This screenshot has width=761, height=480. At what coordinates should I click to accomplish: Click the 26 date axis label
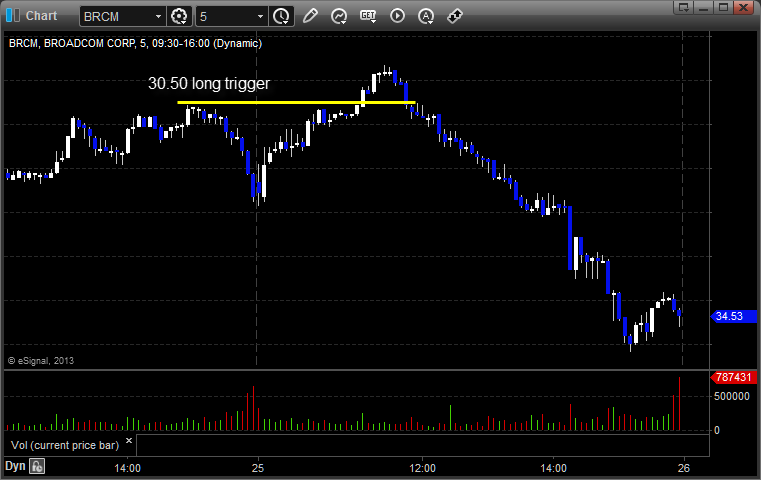683,468
